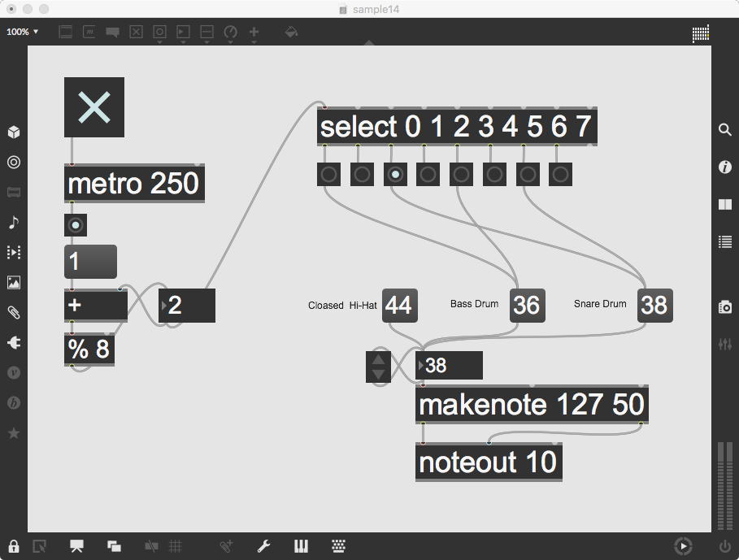Open the calendar grid icon at top right
This screenshot has height=560, width=739.
point(700,33)
